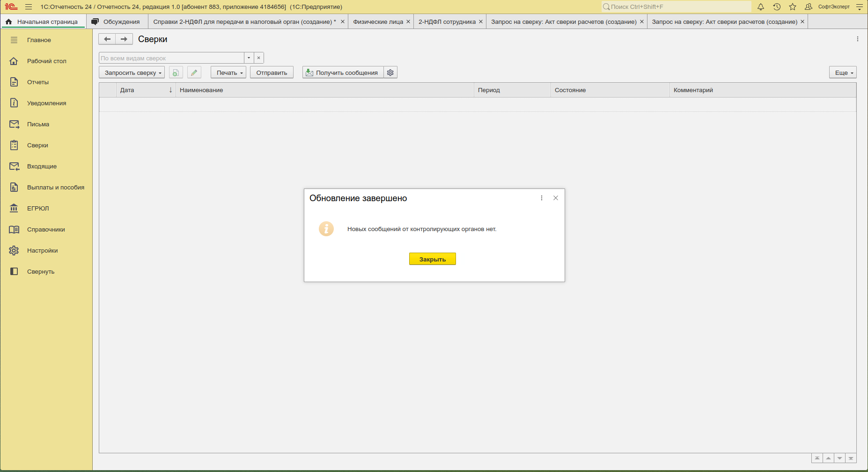Clear the reconciliation type filter with x

[x=259, y=58]
